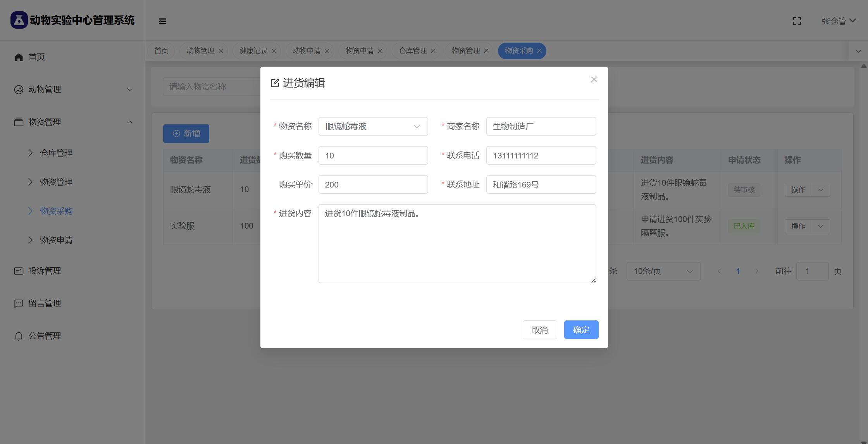Image resolution: width=868 pixels, height=444 pixels.
Task: Click into the 进货内容 text area
Action: 457,243
